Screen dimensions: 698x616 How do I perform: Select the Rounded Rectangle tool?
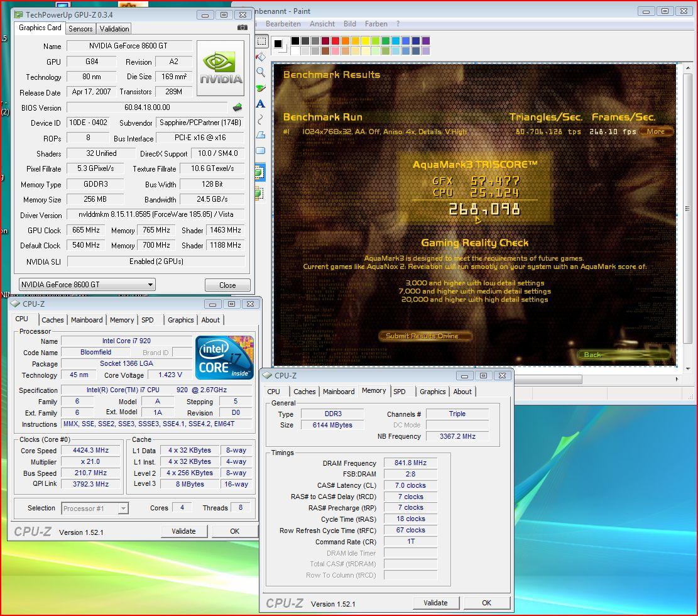click(x=261, y=151)
